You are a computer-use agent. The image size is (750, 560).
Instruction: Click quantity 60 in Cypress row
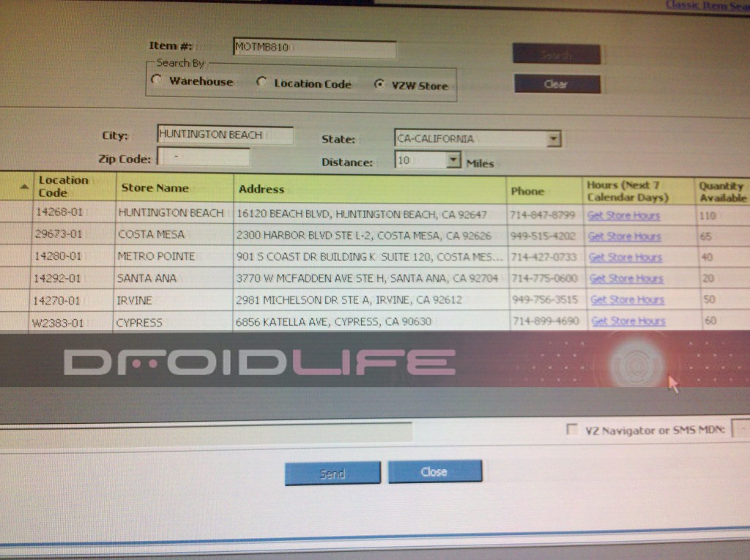click(710, 321)
